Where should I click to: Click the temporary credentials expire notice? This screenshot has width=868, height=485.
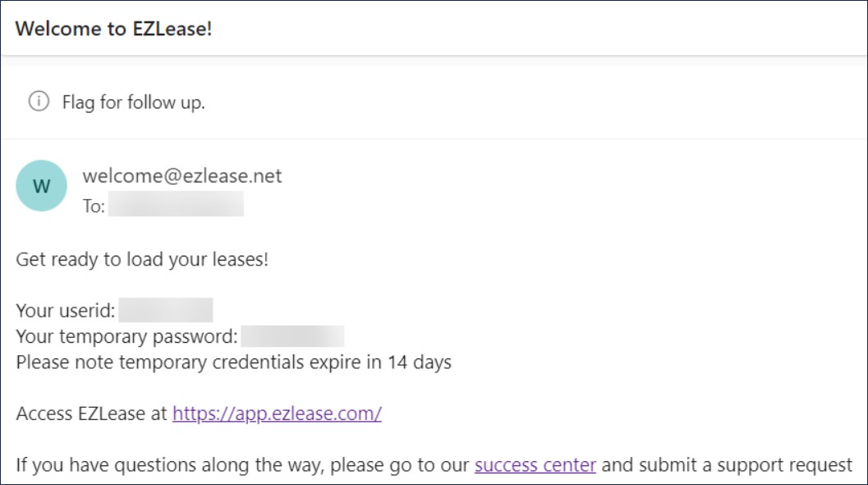pos(233,363)
